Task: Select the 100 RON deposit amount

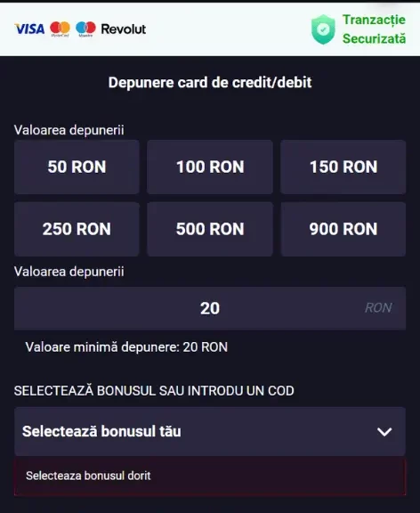Action: tap(210, 167)
